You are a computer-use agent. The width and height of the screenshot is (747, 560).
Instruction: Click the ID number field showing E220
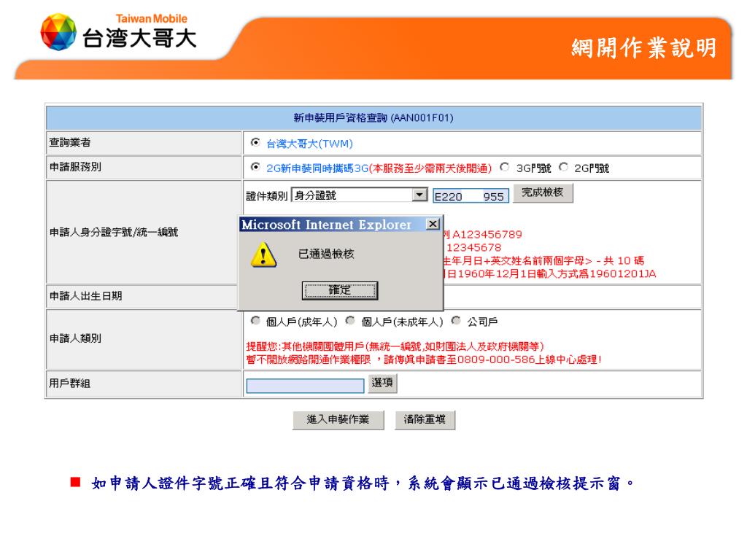tap(471, 195)
